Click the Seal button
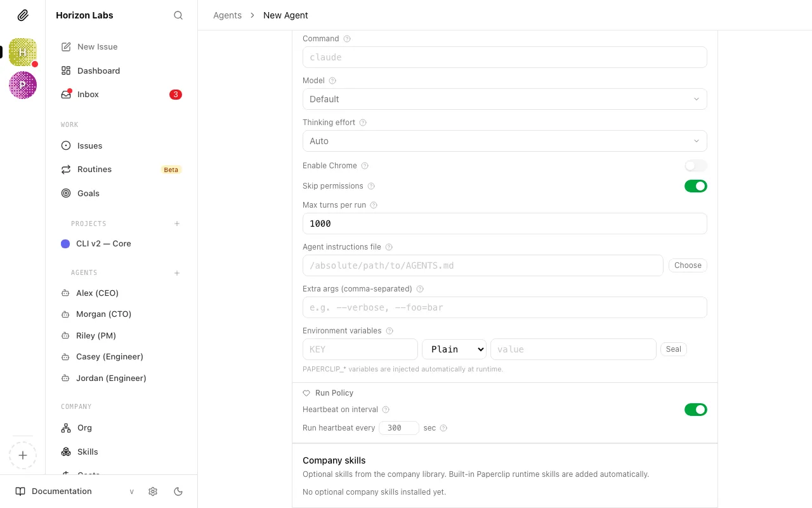812x508 pixels. click(674, 349)
